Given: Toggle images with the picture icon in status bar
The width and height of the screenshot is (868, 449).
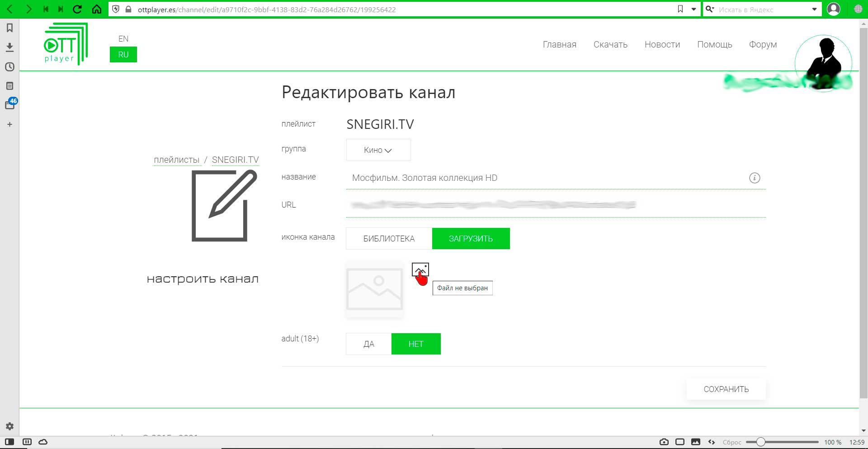Looking at the screenshot, I should tap(696, 442).
